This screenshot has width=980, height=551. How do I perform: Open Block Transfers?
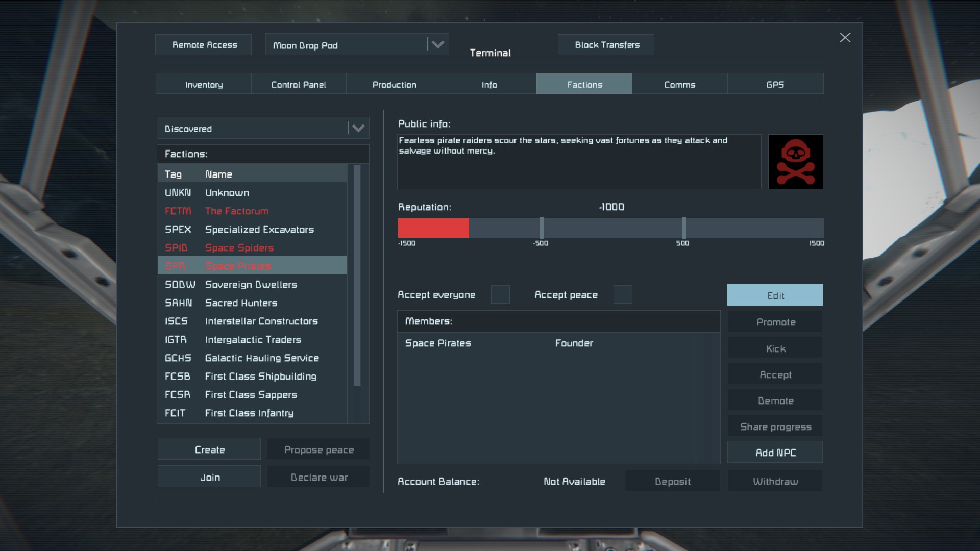point(606,45)
